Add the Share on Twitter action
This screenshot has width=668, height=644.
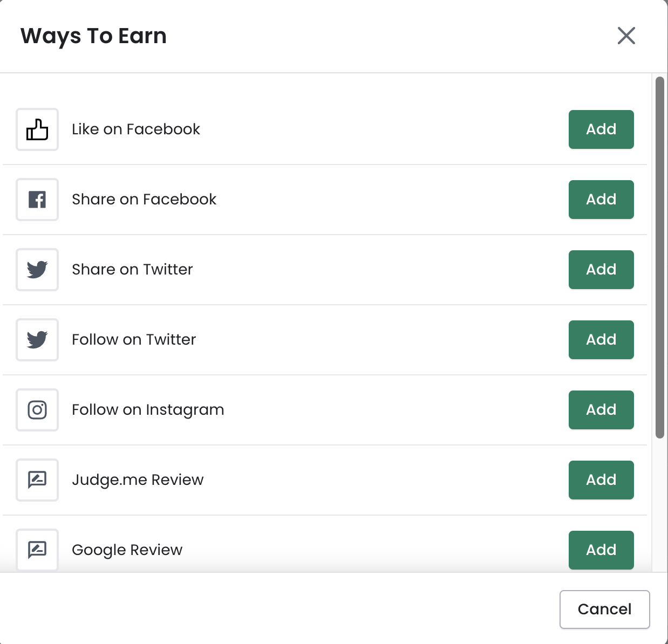pyautogui.click(x=601, y=270)
